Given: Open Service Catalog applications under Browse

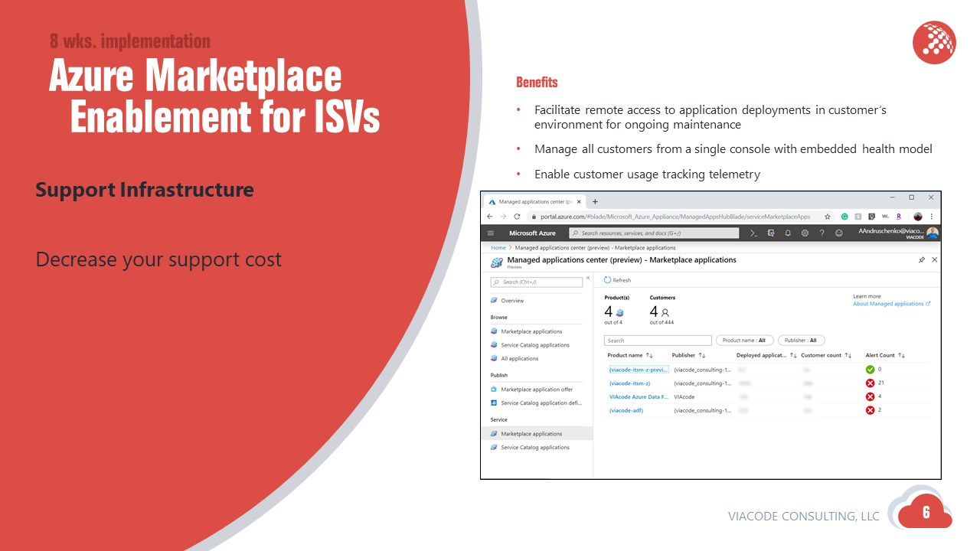Looking at the screenshot, I should coord(537,345).
